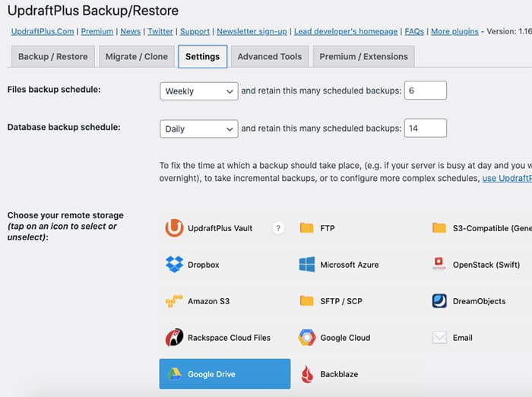Image resolution: width=532 pixels, height=397 pixels.
Task: Open the Database backup schedule dropdown
Action: [x=199, y=129]
